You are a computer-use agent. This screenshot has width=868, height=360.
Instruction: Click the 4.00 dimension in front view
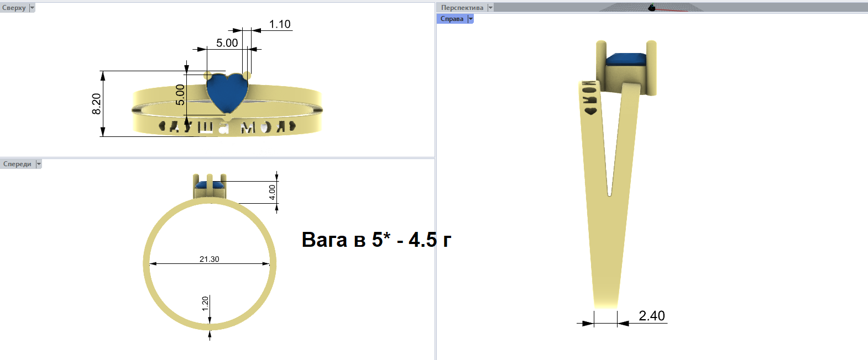click(272, 192)
